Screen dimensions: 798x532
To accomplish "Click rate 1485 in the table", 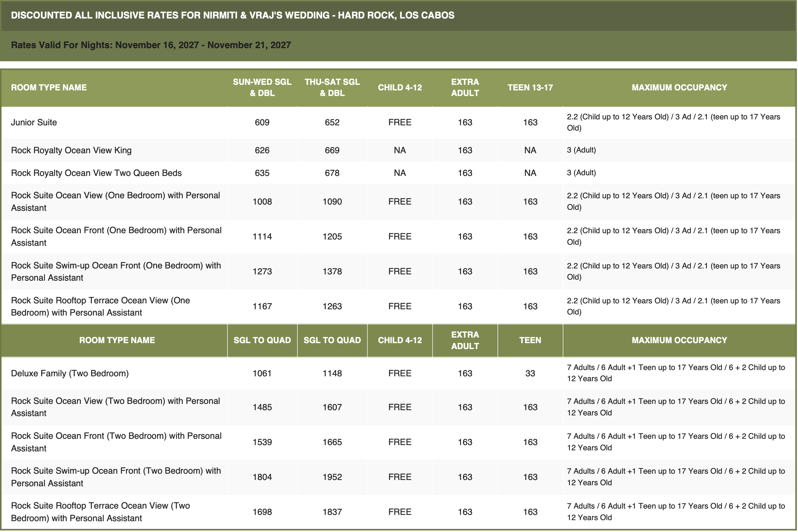I will click(x=262, y=407).
